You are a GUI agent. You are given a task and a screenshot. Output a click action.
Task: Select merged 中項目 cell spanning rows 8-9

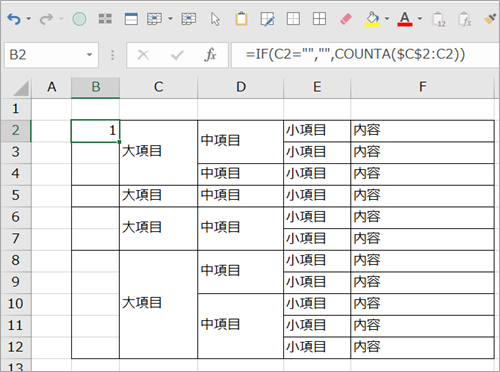241,272
